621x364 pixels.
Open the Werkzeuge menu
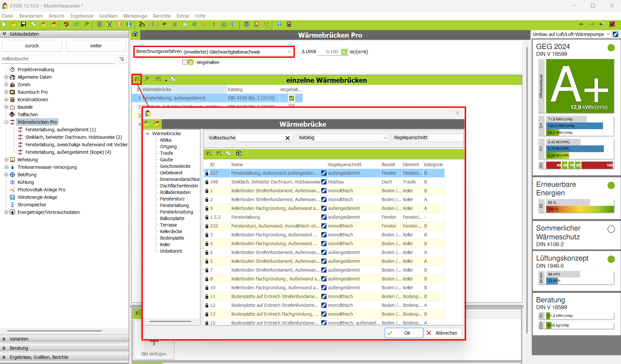[135, 16]
